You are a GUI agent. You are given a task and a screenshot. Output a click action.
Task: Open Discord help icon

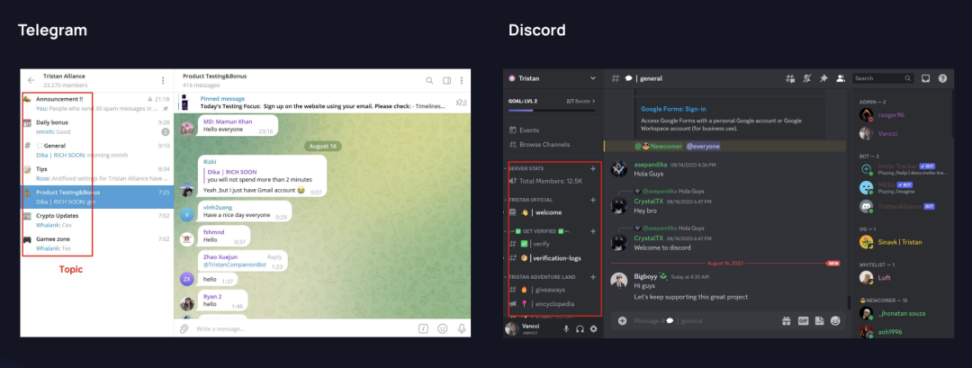(x=943, y=79)
